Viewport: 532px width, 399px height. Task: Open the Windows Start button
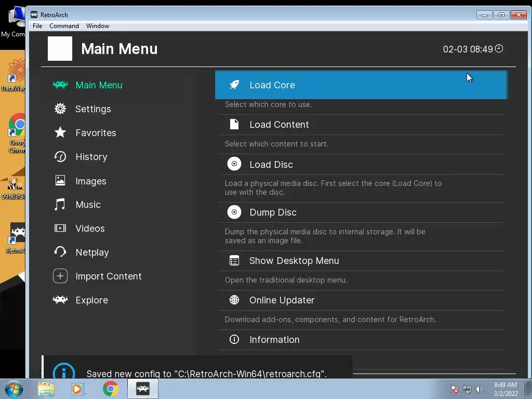tap(13, 389)
